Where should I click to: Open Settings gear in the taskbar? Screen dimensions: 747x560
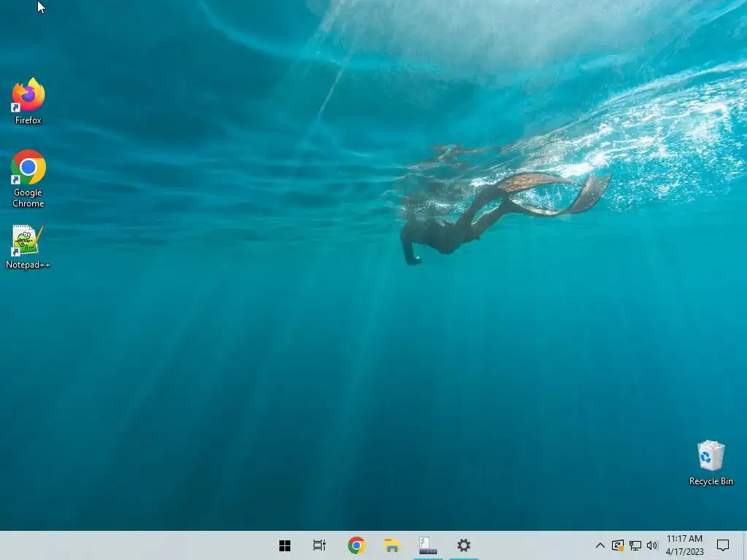click(x=463, y=545)
